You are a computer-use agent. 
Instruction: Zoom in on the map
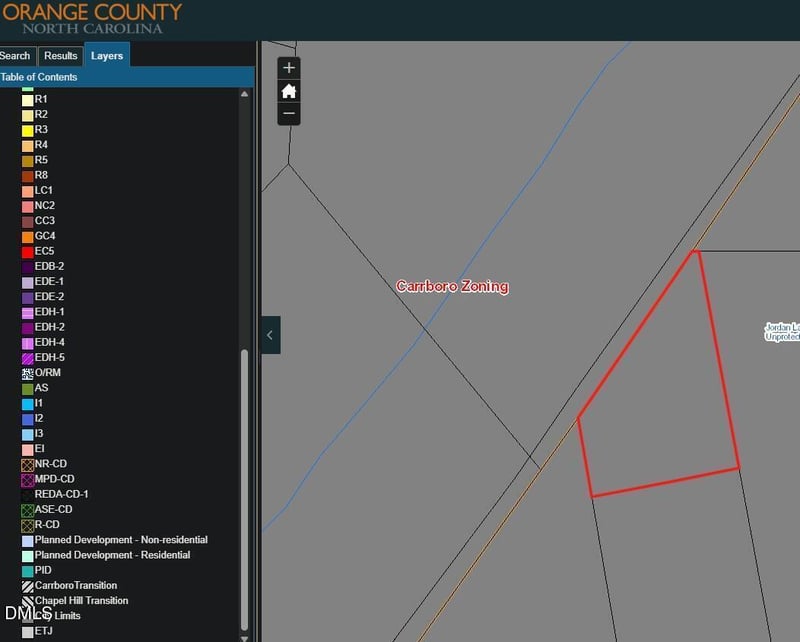(289, 68)
